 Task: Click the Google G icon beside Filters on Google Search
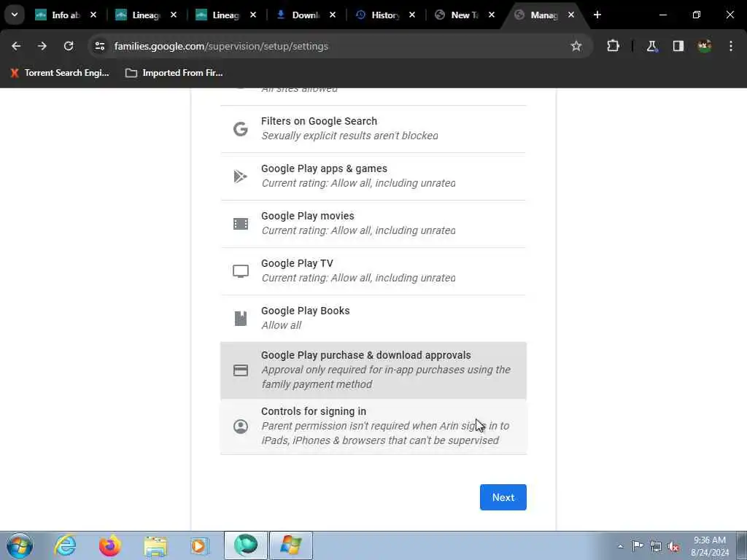tap(241, 128)
